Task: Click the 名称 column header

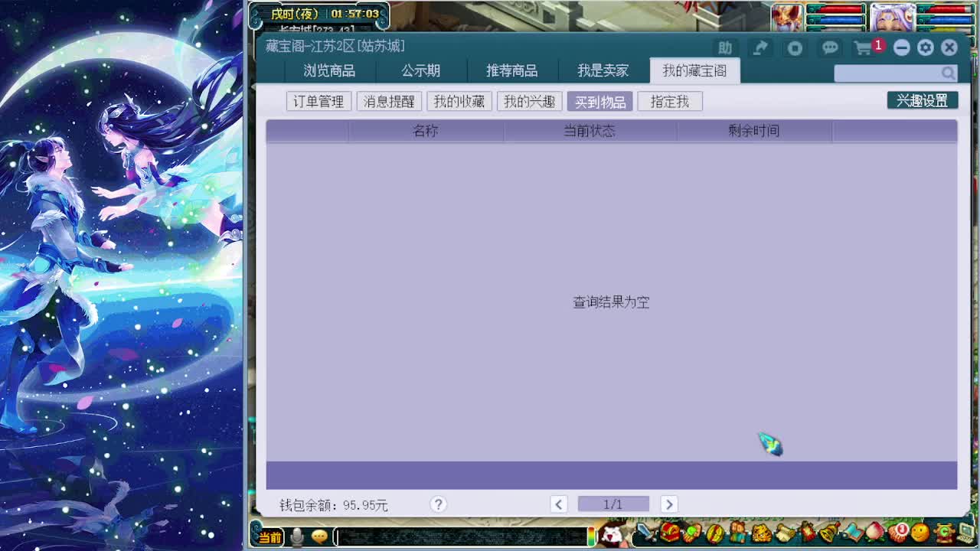Action: (x=426, y=131)
